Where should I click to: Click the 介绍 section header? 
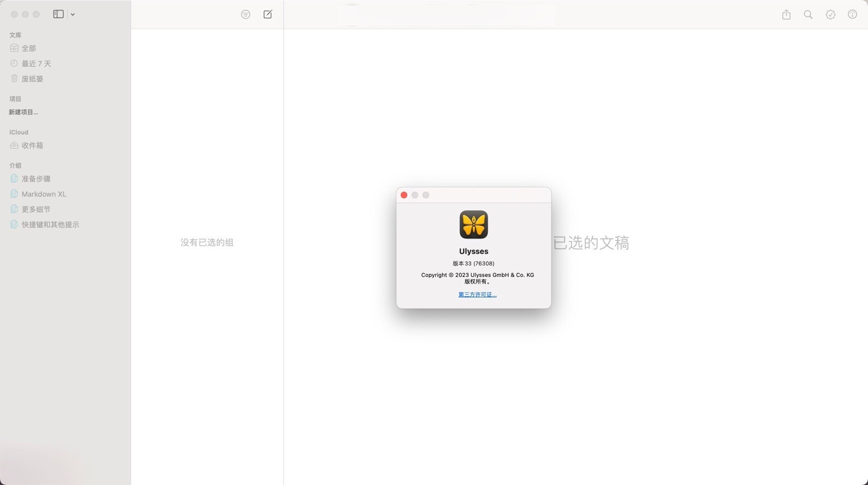click(x=15, y=165)
